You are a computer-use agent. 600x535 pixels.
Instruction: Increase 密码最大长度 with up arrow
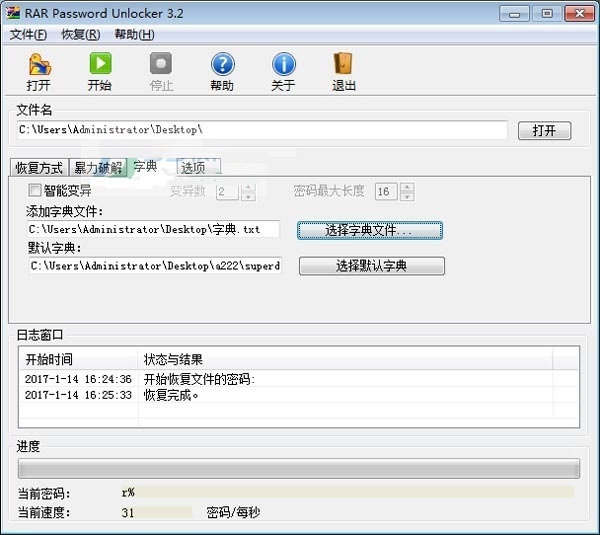coord(407,187)
